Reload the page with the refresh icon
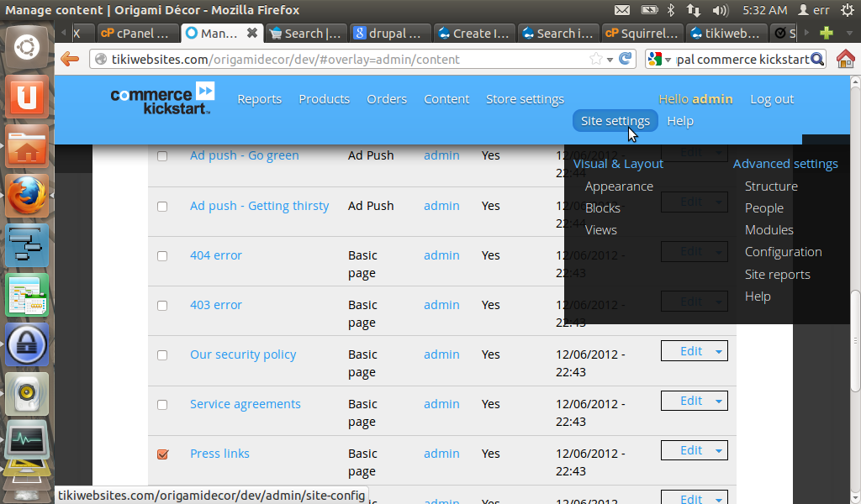Screen dimensions: 861x504 pyautogui.click(x=623, y=60)
